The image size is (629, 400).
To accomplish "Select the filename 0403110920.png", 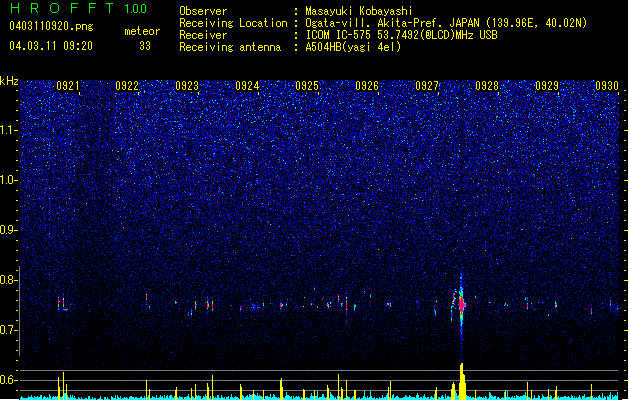I will [51, 26].
